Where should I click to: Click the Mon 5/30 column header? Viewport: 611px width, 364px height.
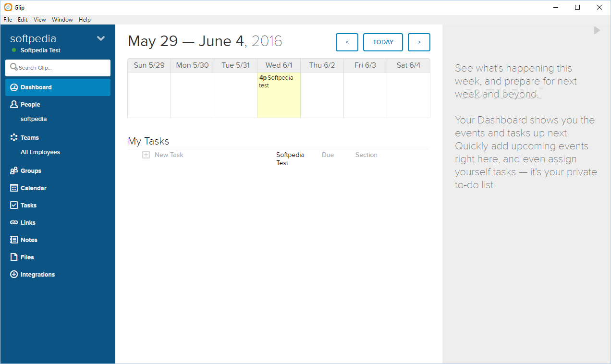pyautogui.click(x=193, y=65)
